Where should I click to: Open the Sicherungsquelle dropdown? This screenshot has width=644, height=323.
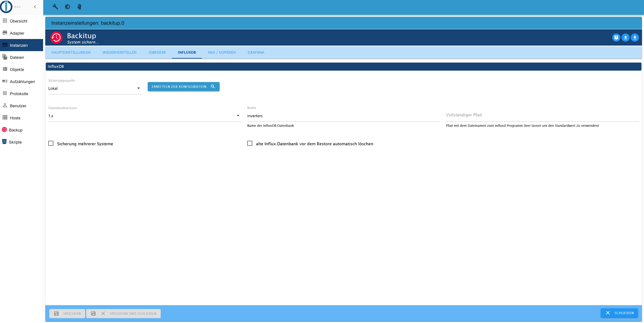point(95,88)
